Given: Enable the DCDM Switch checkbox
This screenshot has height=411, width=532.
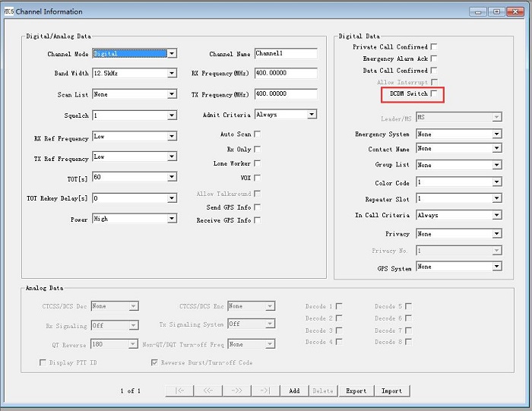Looking at the screenshot, I should click(x=434, y=94).
